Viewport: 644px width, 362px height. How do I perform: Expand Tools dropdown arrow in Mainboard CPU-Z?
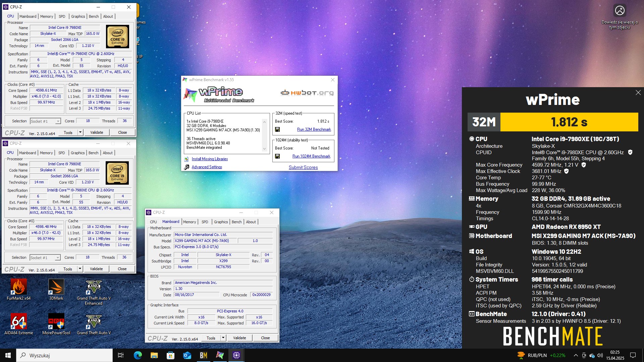tap(223, 338)
